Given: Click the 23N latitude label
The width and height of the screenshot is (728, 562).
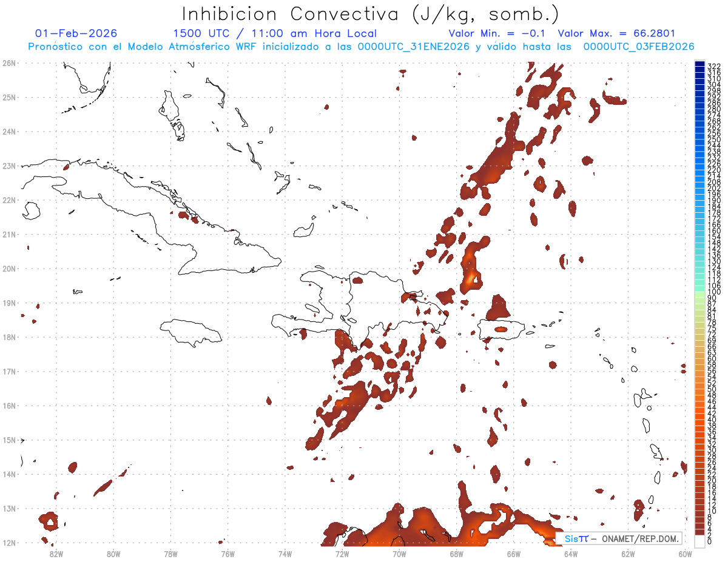Looking at the screenshot, I should (x=9, y=166).
